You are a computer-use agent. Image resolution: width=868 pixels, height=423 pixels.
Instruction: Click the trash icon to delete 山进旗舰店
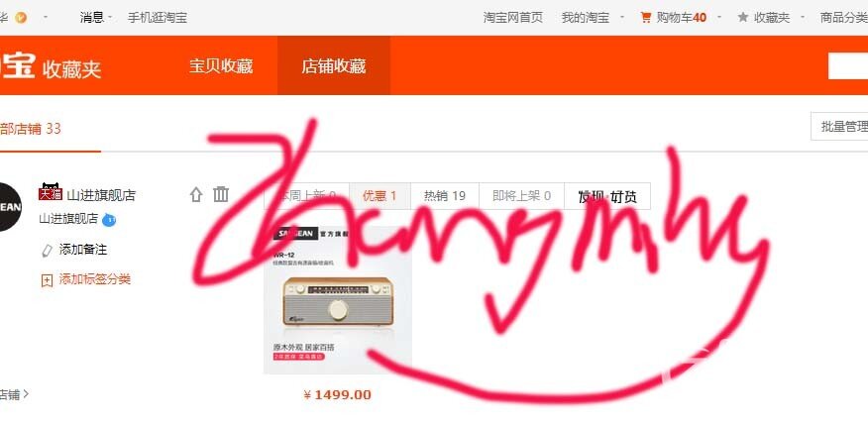pyautogui.click(x=221, y=194)
